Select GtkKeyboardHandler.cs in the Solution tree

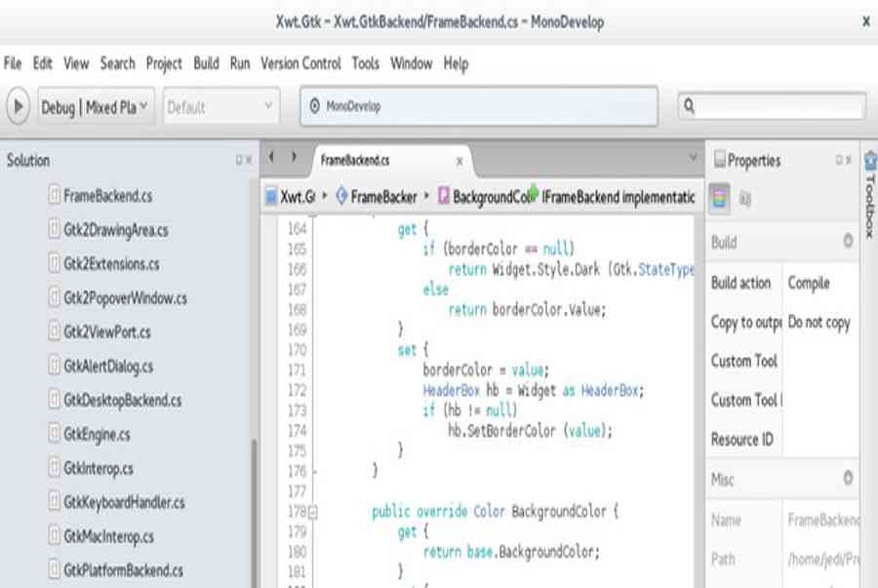pyautogui.click(x=124, y=502)
